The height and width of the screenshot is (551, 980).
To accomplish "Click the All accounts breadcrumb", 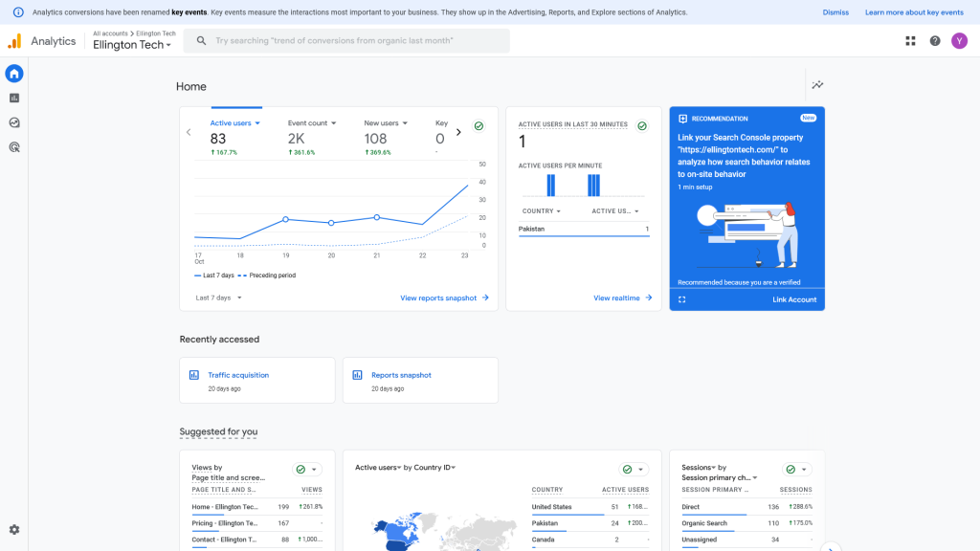I will tap(110, 33).
